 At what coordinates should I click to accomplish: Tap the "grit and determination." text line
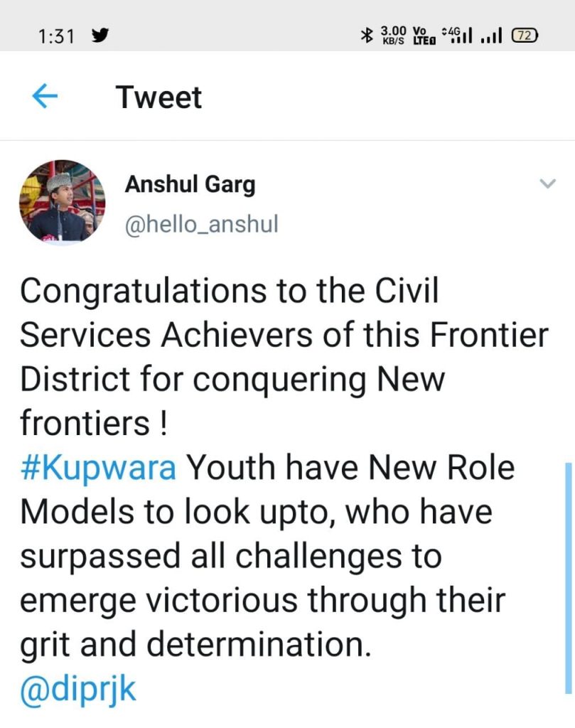click(x=195, y=646)
